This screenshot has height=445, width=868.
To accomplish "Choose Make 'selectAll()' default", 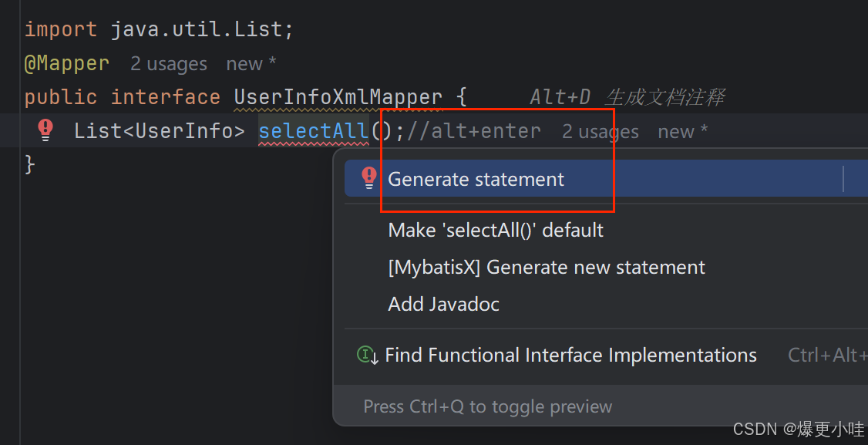I will click(496, 230).
